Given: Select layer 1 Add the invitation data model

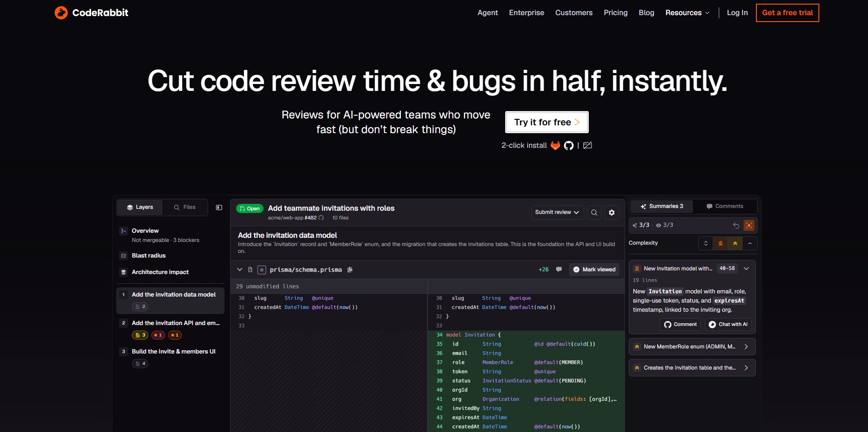Looking at the screenshot, I should click(170, 301).
